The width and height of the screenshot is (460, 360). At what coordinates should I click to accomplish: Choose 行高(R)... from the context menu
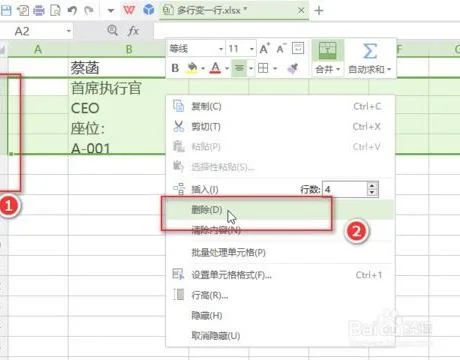coord(280,295)
